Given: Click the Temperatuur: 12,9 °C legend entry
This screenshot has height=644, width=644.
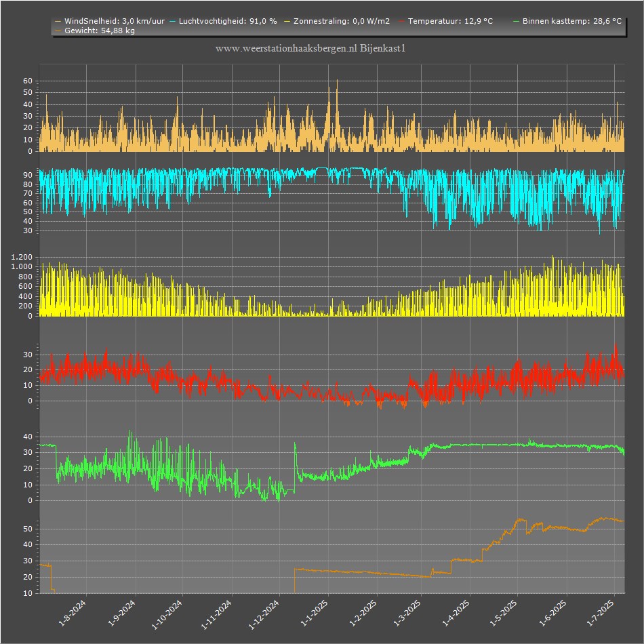Looking at the screenshot, I should pos(445,21).
